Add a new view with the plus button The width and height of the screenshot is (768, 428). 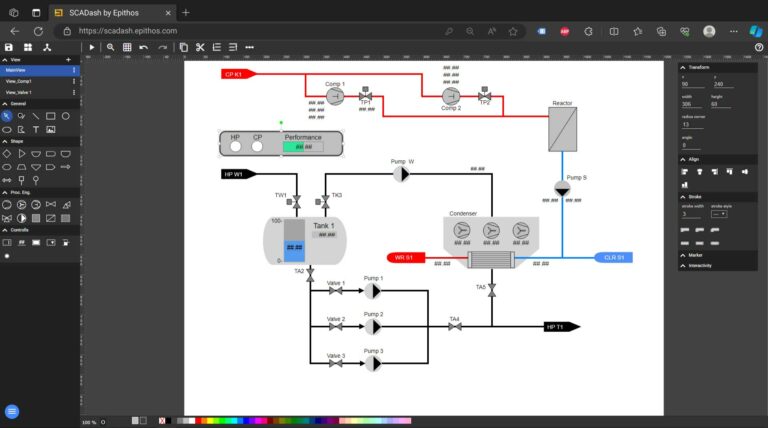(69, 59)
